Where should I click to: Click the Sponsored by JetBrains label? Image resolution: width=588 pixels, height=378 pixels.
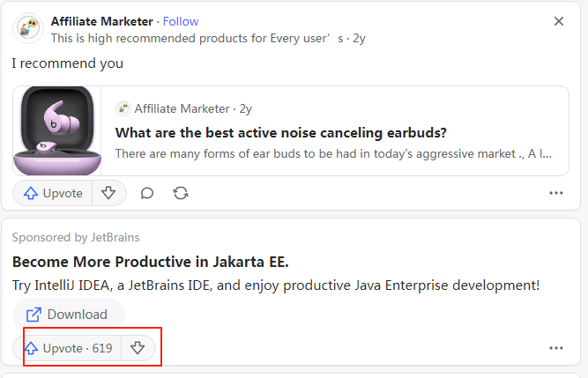[76, 237]
